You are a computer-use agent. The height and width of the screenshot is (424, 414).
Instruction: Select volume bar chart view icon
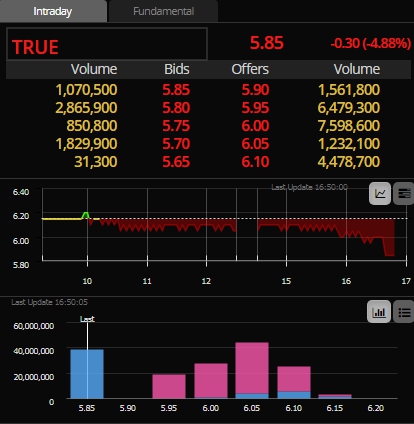point(379,312)
